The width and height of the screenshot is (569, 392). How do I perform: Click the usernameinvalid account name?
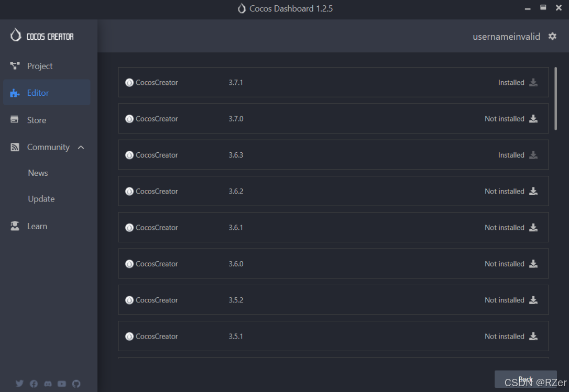[506, 37]
